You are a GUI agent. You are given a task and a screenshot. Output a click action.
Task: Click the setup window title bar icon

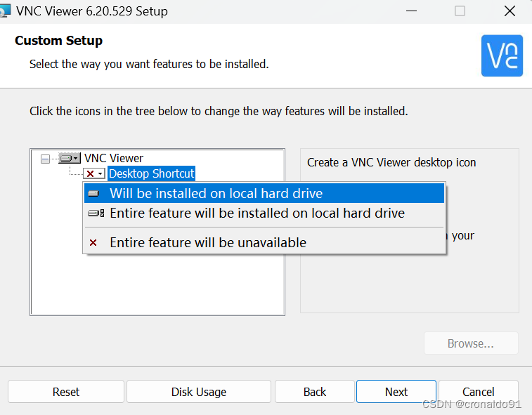point(5,11)
